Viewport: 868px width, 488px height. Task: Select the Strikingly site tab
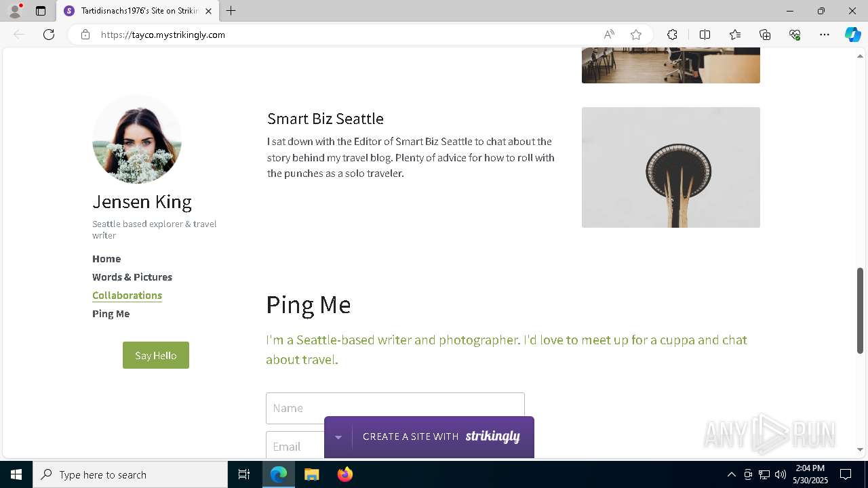[138, 11]
